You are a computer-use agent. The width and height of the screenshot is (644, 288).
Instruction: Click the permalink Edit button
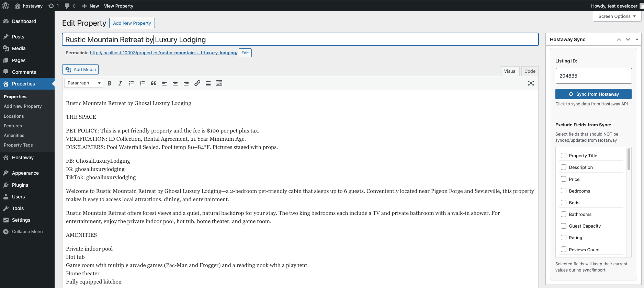point(245,53)
